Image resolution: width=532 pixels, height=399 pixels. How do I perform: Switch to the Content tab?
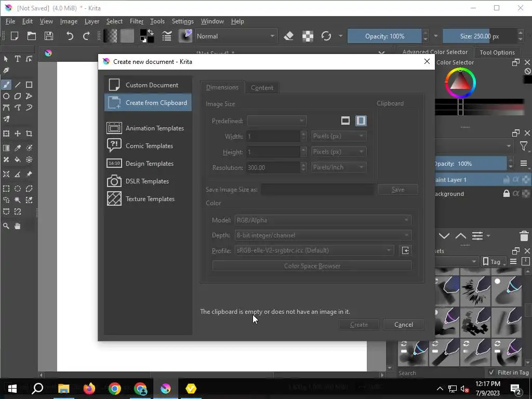[x=262, y=88]
